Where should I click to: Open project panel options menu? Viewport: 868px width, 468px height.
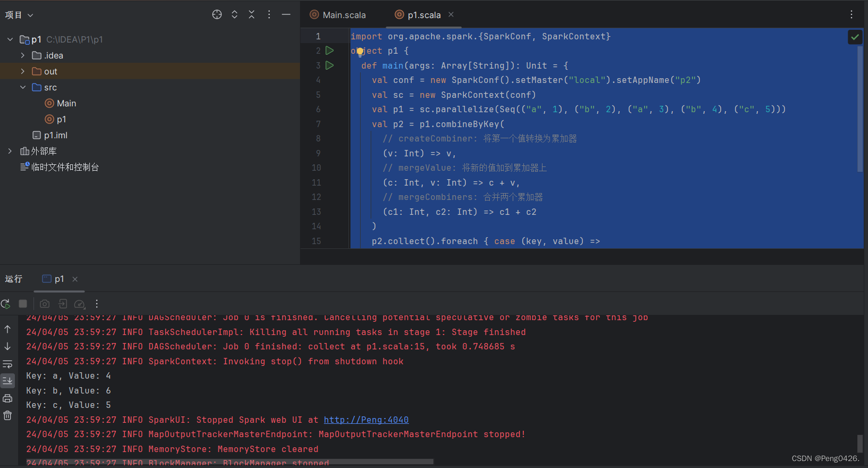coord(269,15)
